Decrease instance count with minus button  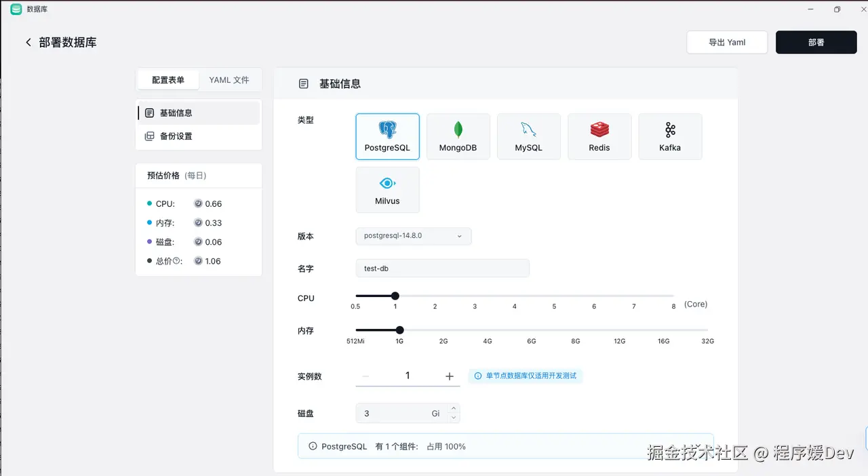tap(366, 376)
